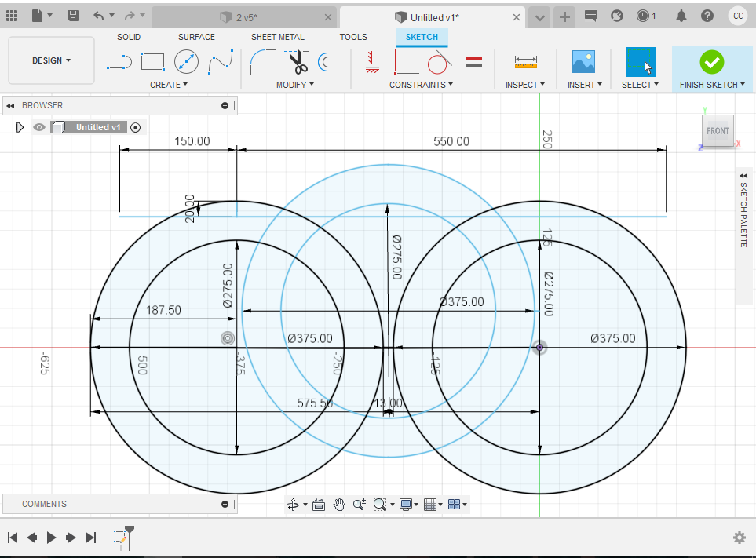Select the Fit Point Spline tool

click(x=221, y=62)
